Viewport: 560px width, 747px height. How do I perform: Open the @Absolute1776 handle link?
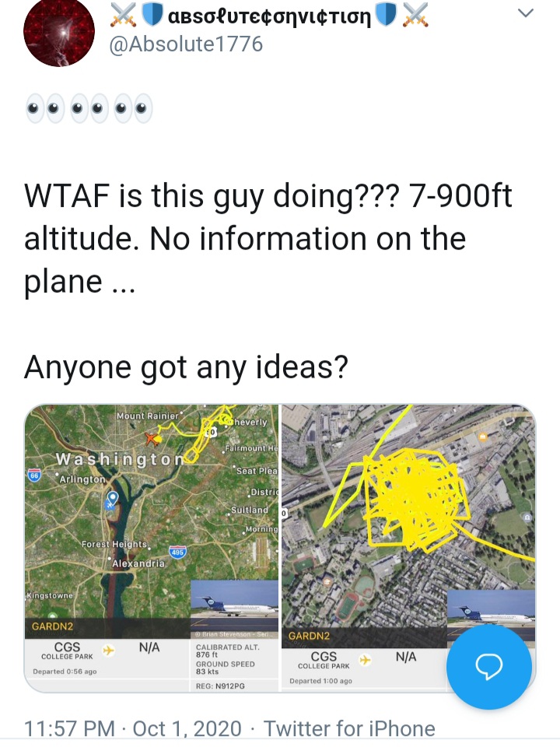click(x=186, y=44)
